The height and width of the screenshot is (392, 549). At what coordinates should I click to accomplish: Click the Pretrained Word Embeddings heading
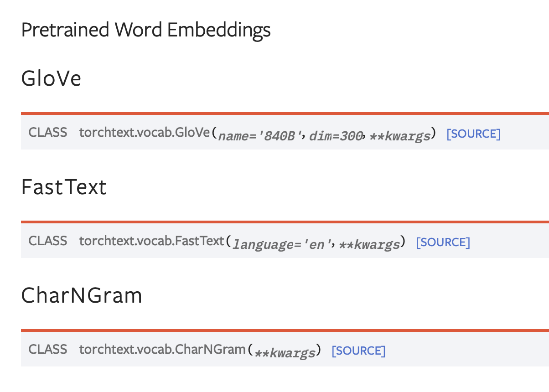pyautogui.click(x=146, y=30)
